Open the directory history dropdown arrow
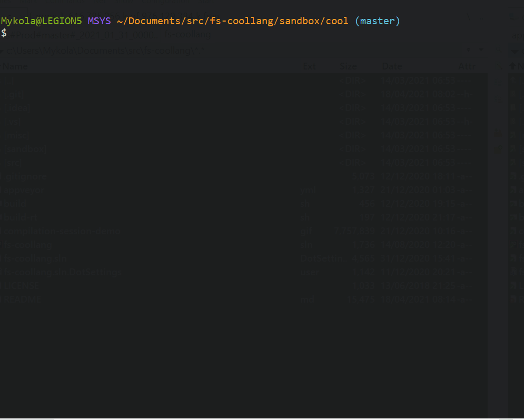 (480, 49)
